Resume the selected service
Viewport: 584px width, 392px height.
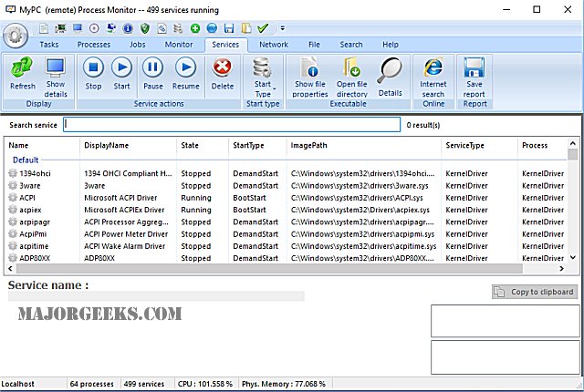point(186,73)
